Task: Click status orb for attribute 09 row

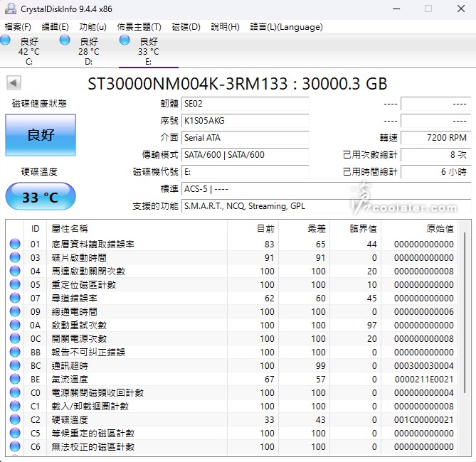Action: coord(15,311)
